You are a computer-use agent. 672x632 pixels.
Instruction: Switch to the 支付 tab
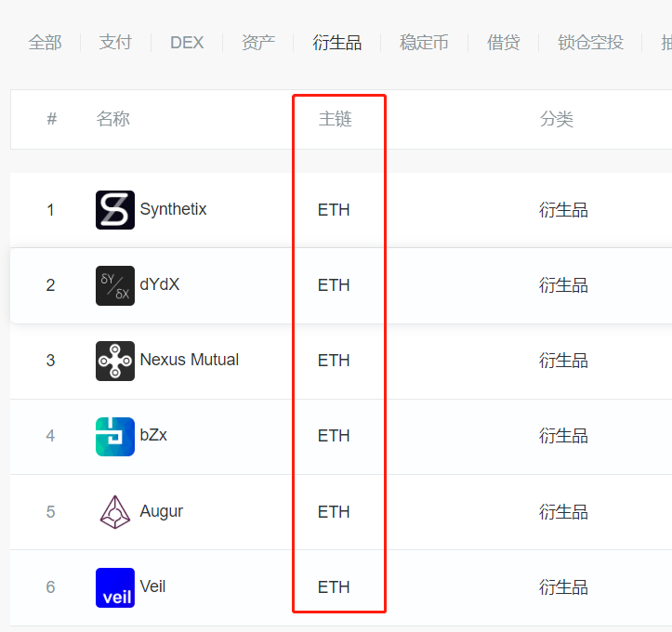click(x=115, y=43)
